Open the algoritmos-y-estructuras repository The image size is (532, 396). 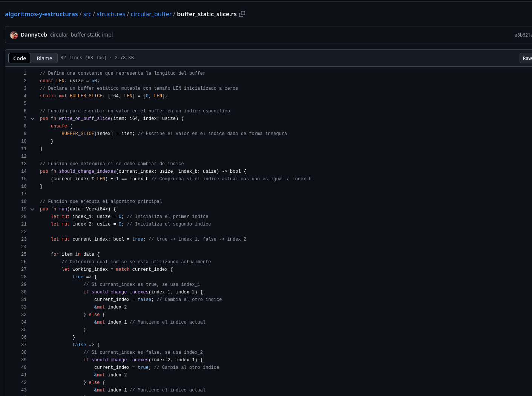click(41, 14)
